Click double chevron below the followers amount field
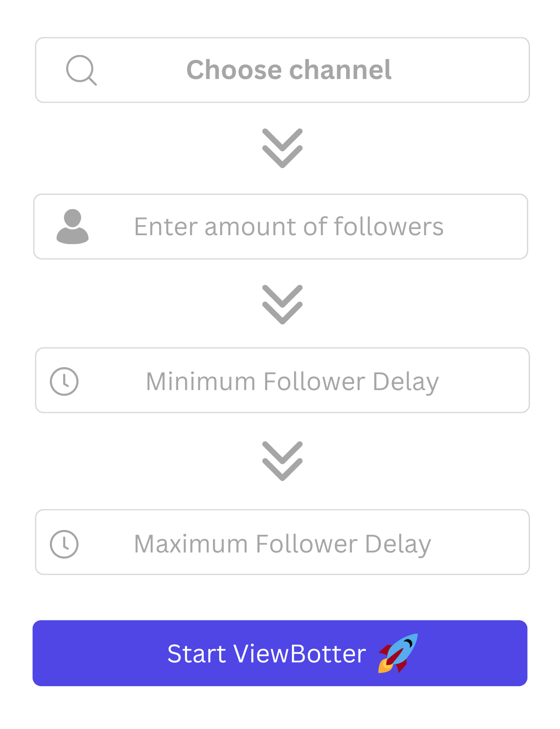This screenshot has width=560, height=729. click(x=282, y=304)
